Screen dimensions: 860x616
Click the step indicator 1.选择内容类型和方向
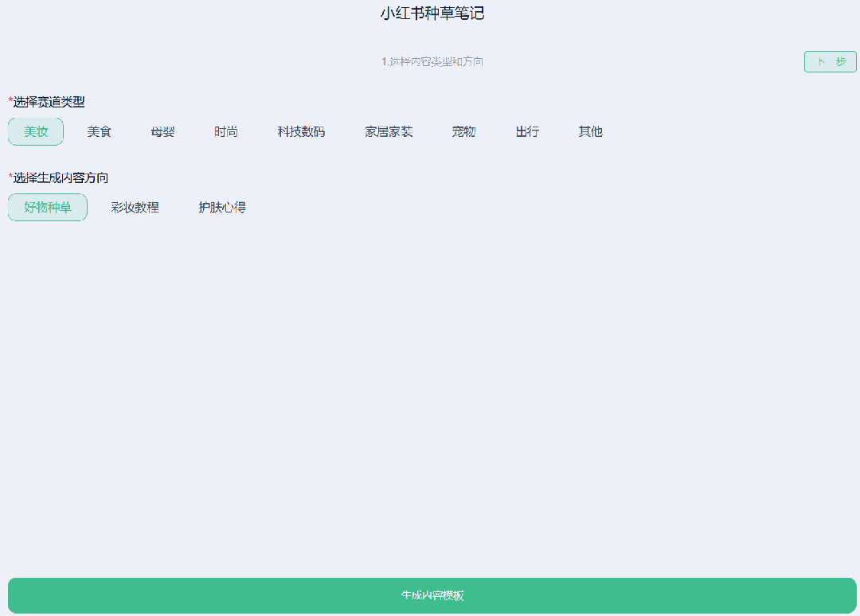pos(431,61)
